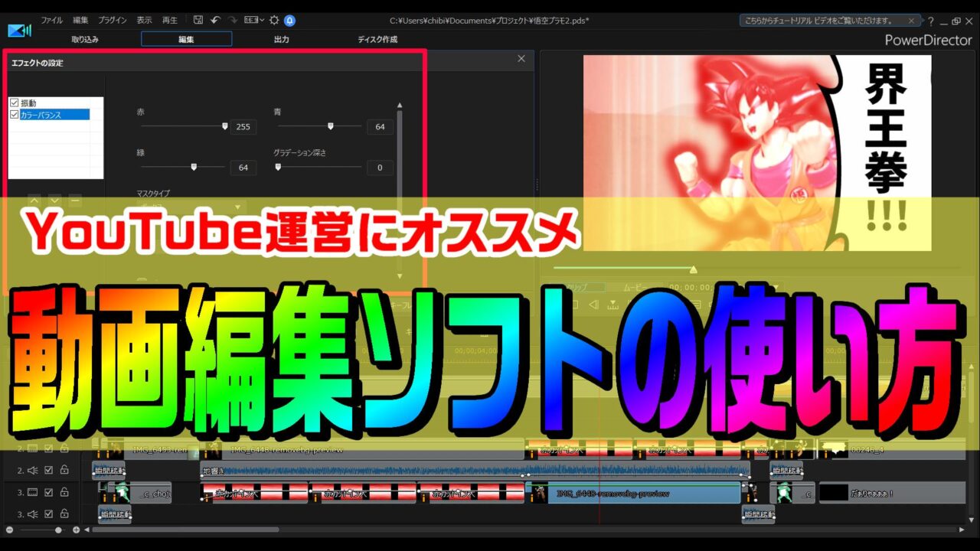The width and height of the screenshot is (980, 551).
Task: Click the preview position slider marker
Action: click(x=693, y=269)
